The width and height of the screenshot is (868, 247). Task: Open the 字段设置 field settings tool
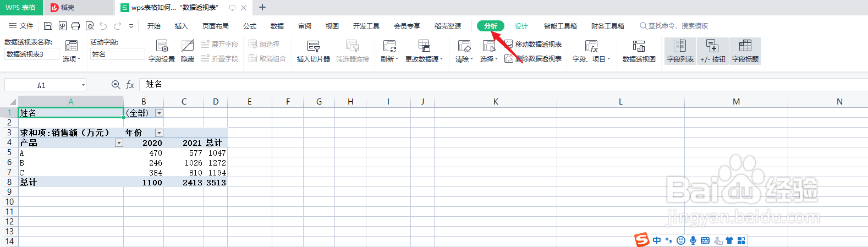point(162,51)
